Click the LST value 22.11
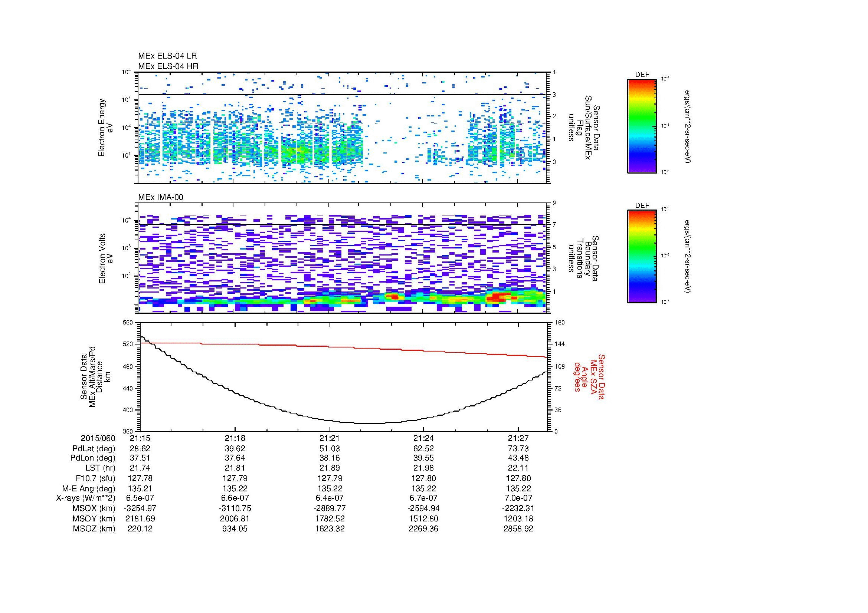This screenshot has height=613, width=868. pyautogui.click(x=518, y=468)
